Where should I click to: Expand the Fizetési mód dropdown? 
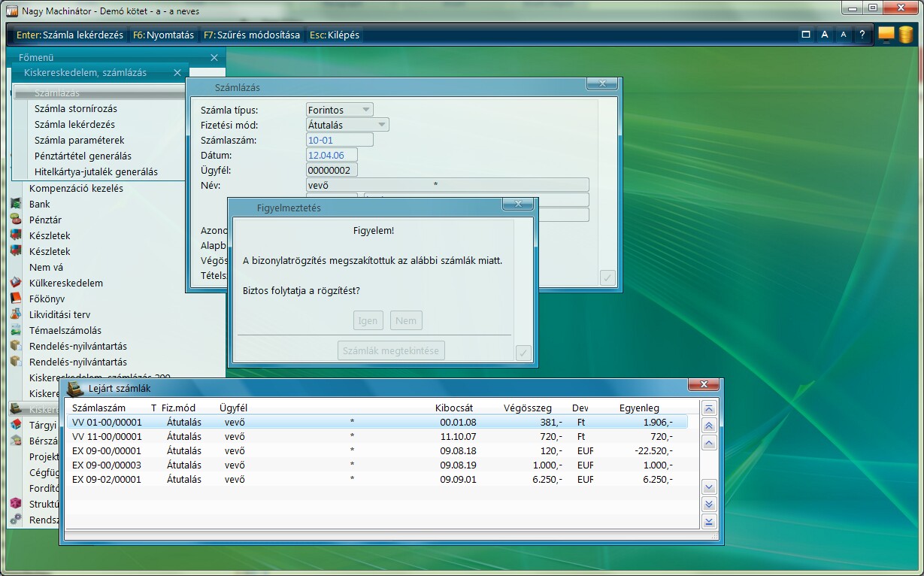[x=381, y=125]
